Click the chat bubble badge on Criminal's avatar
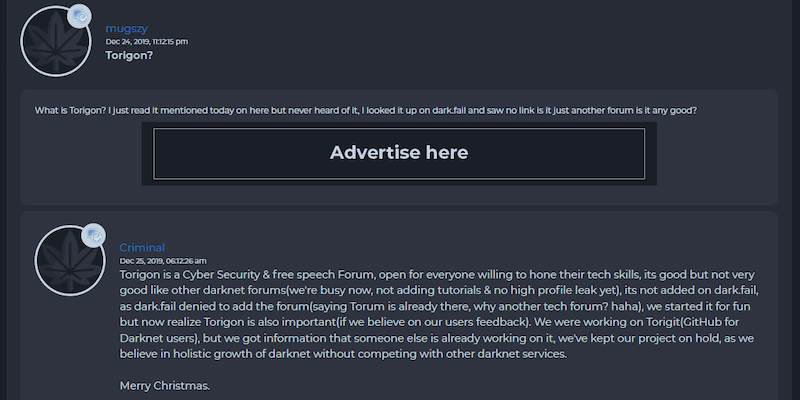The width and height of the screenshot is (800, 400). coord(93,235)
